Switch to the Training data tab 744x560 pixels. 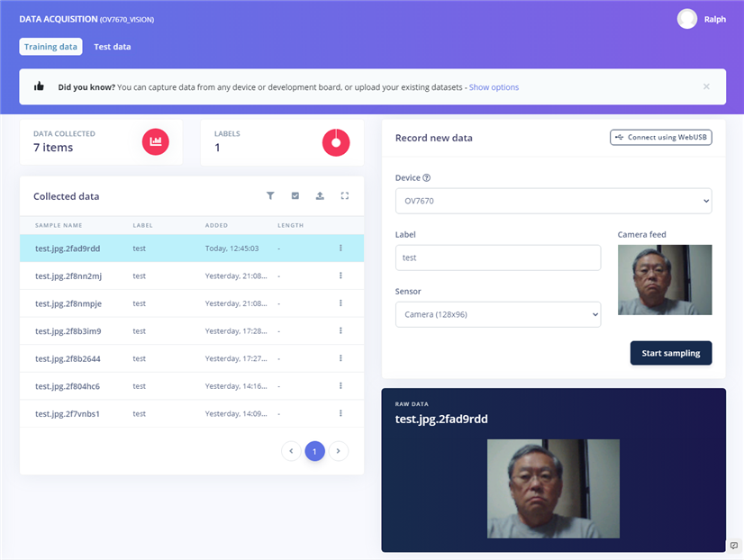(50, 47)
